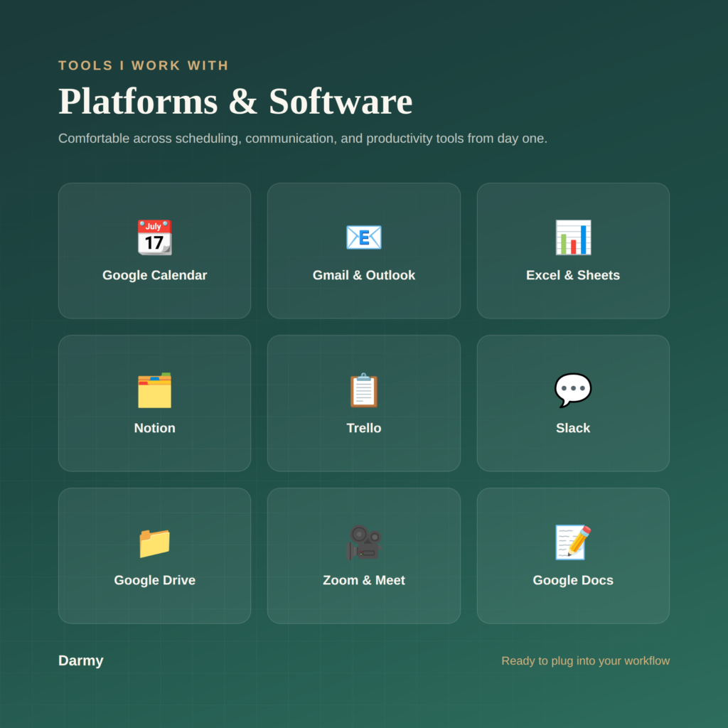Screen dimensions: 728x728
Task: Click the Trello clipboard icon
Action: point(363,390)
